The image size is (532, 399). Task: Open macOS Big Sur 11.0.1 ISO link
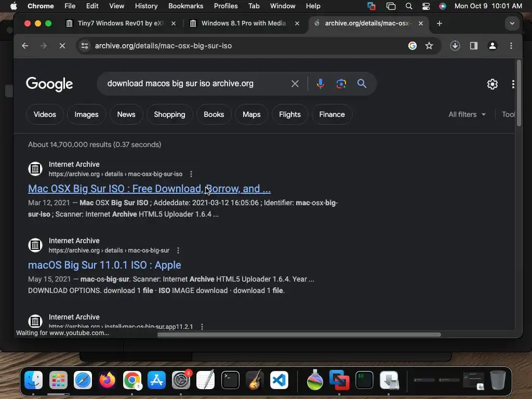(104, 265)
